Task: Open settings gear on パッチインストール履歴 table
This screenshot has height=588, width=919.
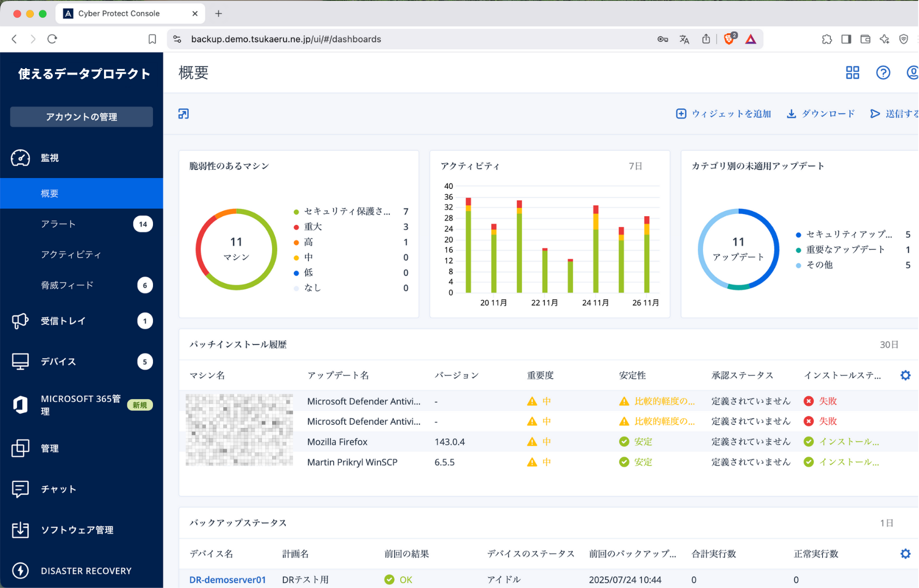Action: (x=905, y=375)
